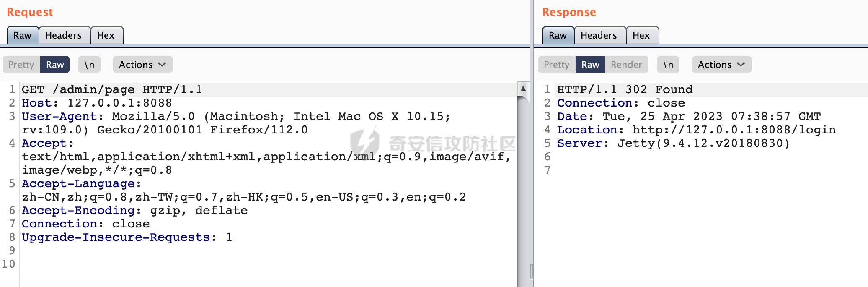This screenshot has width=868, height=287.
Task: Open the Request Actions dropdown
Action: point(142,65)
